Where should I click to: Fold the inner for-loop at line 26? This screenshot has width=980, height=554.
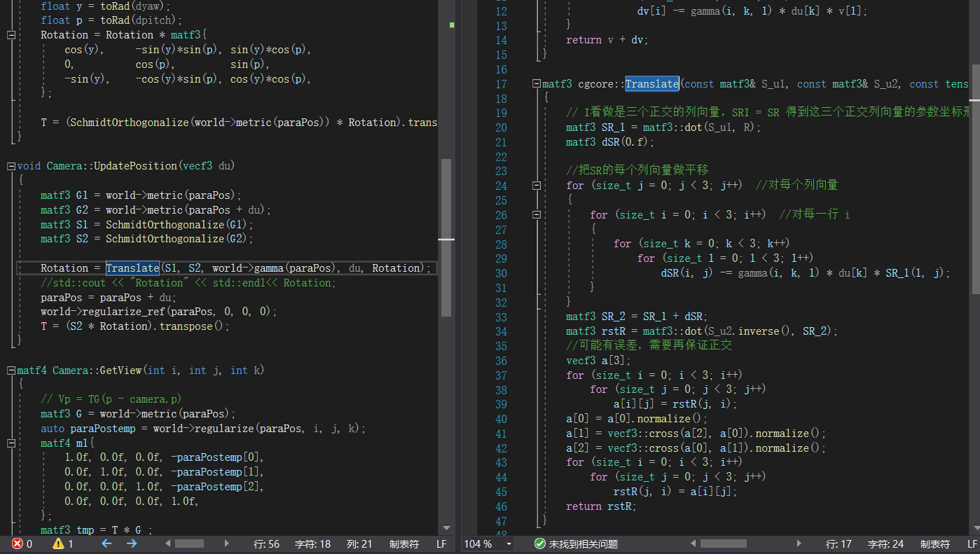[536, 215]
